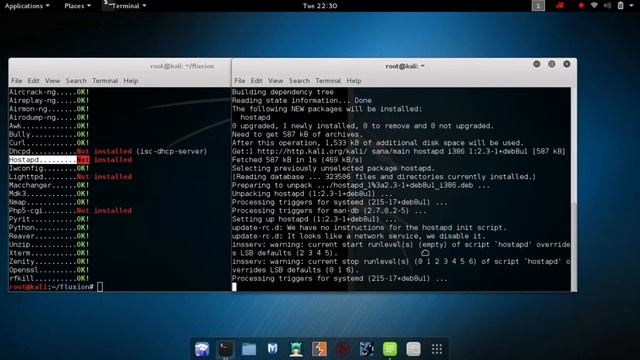This screenshot has width=640, height=360.
Task: Open Edit menu in the root@kali: ~ window
Action: [256, 81]
